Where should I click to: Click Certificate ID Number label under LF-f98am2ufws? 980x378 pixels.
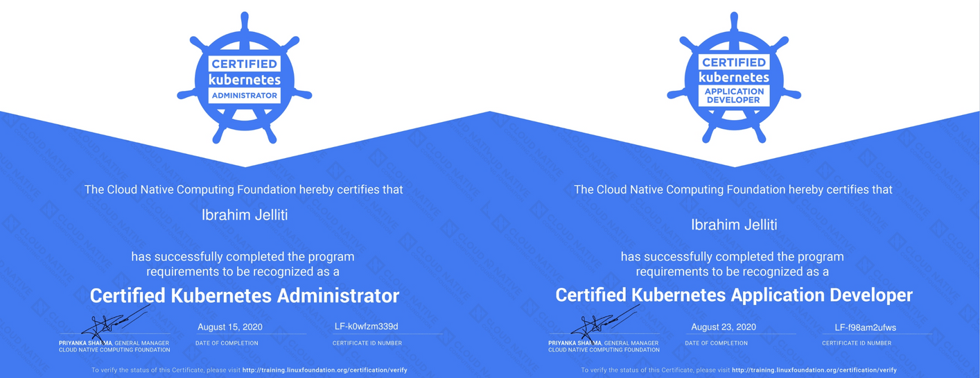coord(857,343)
